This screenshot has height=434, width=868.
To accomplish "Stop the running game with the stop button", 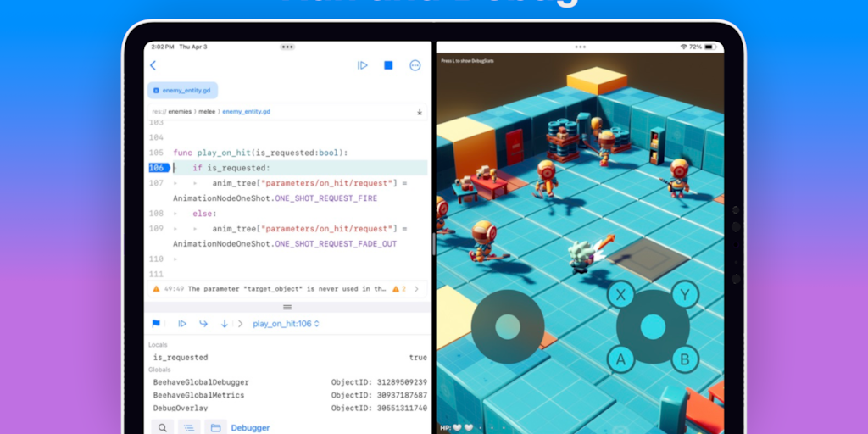I will click(388, 65).
